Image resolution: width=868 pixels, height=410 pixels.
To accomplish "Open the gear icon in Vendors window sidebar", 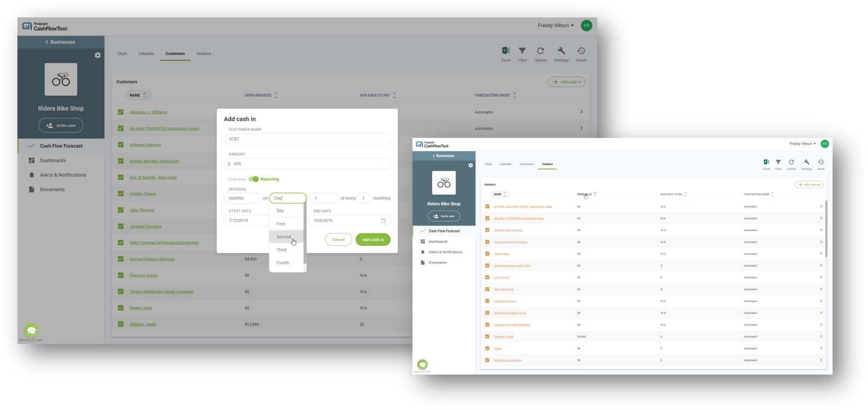I will (471, 165).
